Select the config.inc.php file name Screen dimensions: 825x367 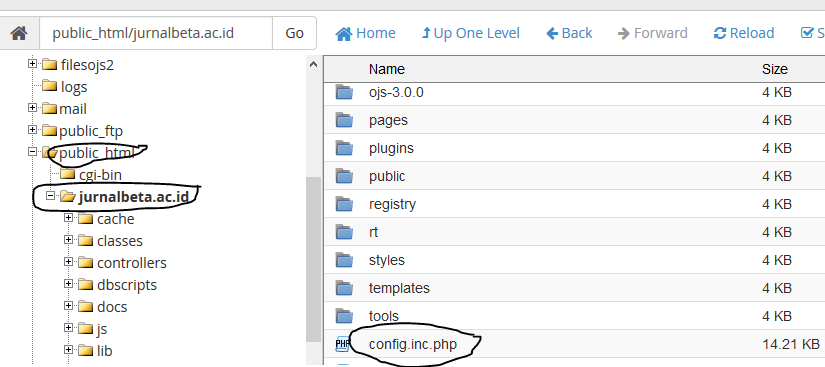point(413,344)
